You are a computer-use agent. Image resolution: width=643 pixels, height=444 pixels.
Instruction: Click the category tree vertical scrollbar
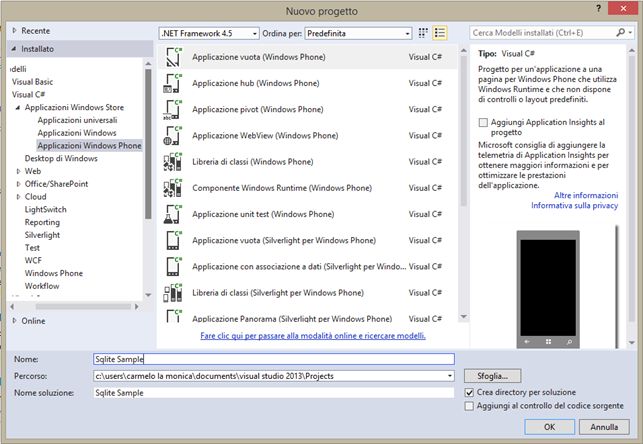tap(148, 144)
